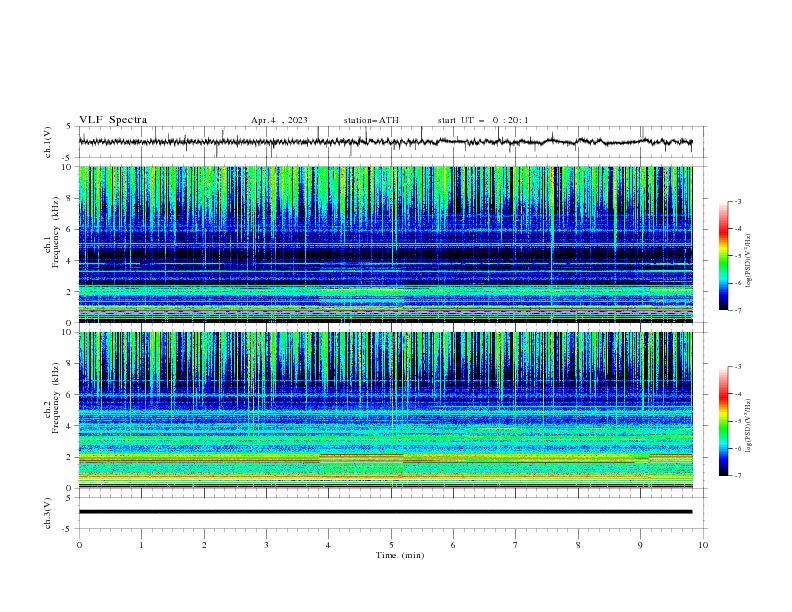Screen dimensions: 792x612
Task: Click the ch.1 'Frequency (kHz)' axis label
Action: point(56,232)
